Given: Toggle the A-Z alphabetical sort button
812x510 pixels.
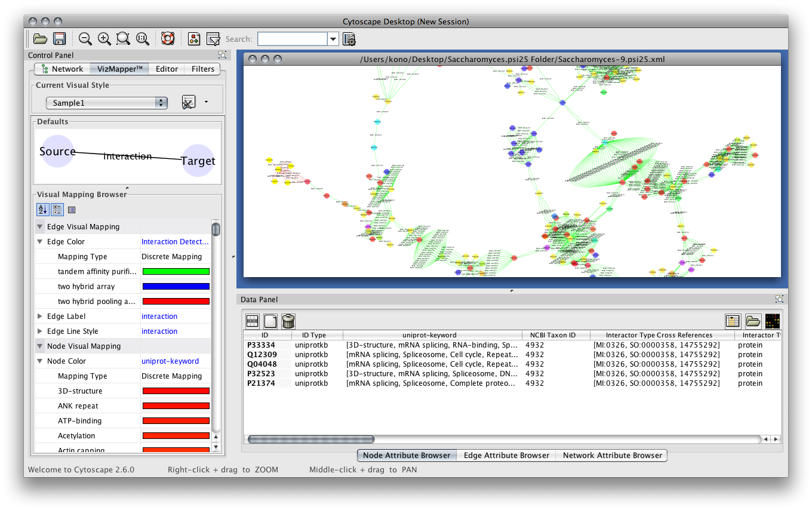Looking at the screenshot, I should (43, 210).
